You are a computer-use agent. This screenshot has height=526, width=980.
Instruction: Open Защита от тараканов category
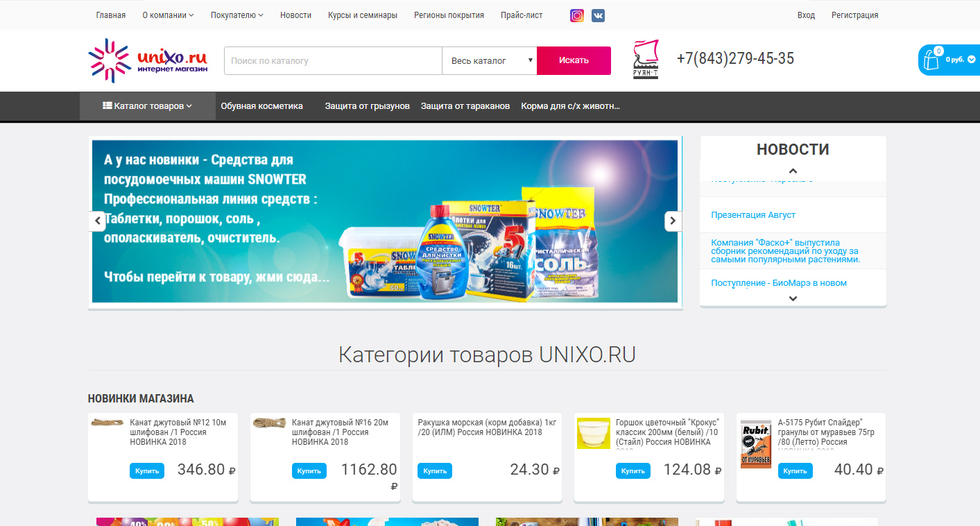tap(465, 106)
